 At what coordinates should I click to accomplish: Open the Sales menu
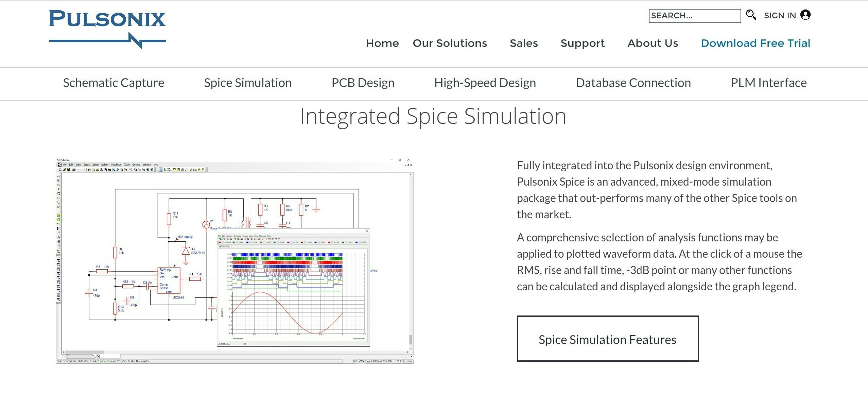[x=524, y=44]
